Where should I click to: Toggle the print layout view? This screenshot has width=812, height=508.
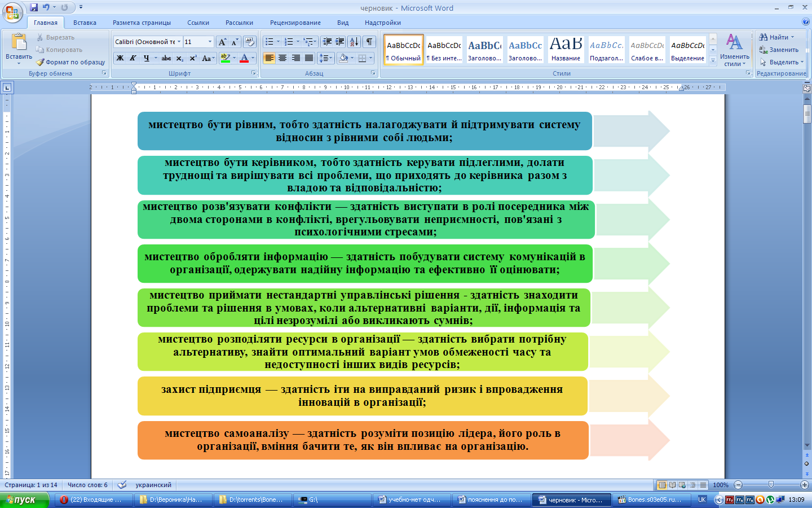point(662,485)
